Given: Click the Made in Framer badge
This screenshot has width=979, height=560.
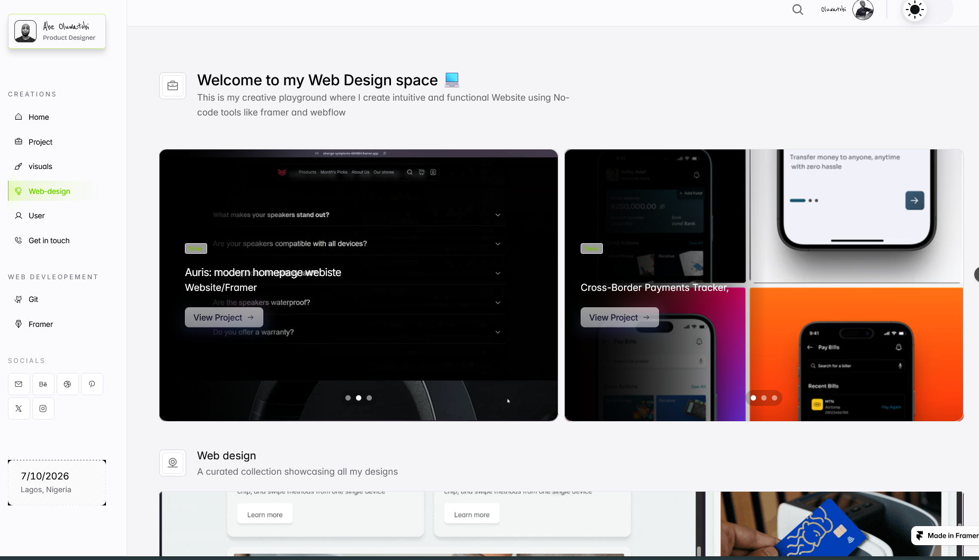Looking at the screenshot, I should pos(946,536).
